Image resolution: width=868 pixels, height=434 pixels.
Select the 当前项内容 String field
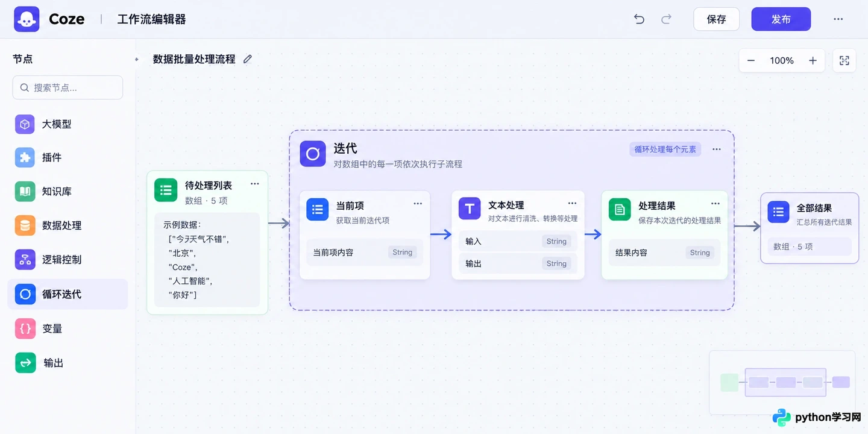[365, 253]
